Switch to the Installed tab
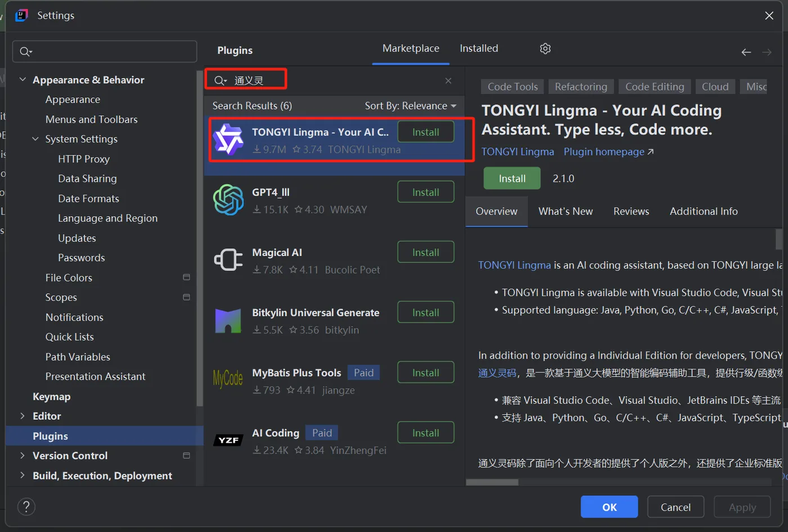The width and height of the screenshot is (788, 532). tap(479, 48)
